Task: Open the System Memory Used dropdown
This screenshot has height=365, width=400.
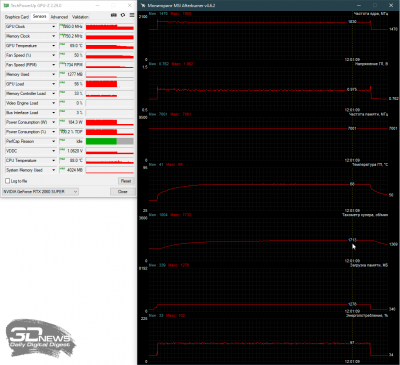Action: (54, 170)
